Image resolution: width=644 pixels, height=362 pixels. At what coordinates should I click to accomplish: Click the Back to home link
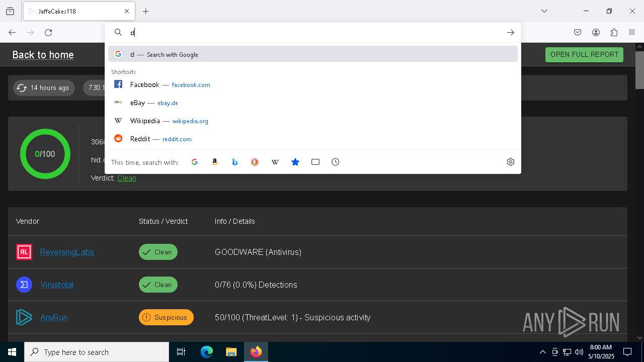[x=43, y=55]
